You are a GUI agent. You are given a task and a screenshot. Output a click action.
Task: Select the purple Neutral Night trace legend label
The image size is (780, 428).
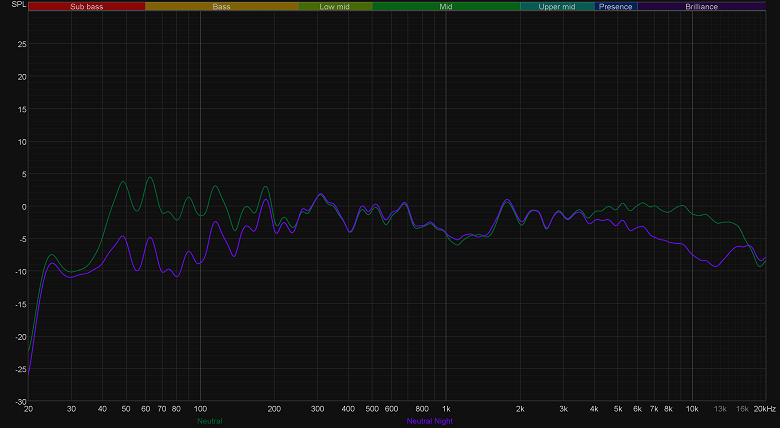(x=430, y=421)
